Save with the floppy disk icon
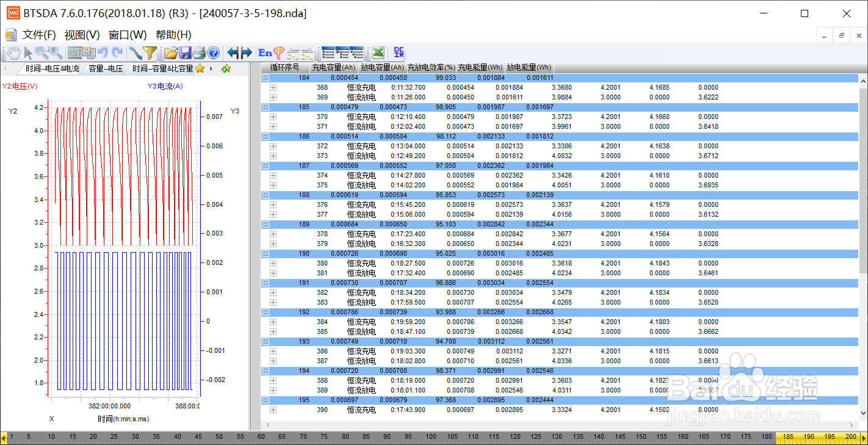Viewport: 868px width, 445px height. pos(185,53)
